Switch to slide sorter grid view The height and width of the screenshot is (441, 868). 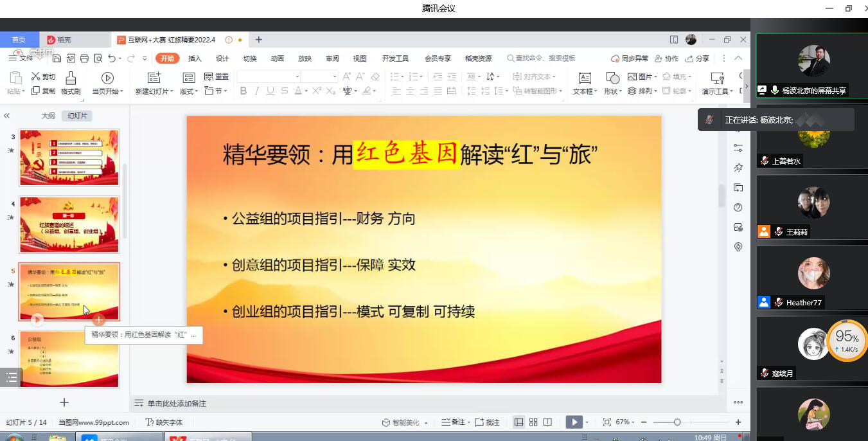[x=533, y=422]
